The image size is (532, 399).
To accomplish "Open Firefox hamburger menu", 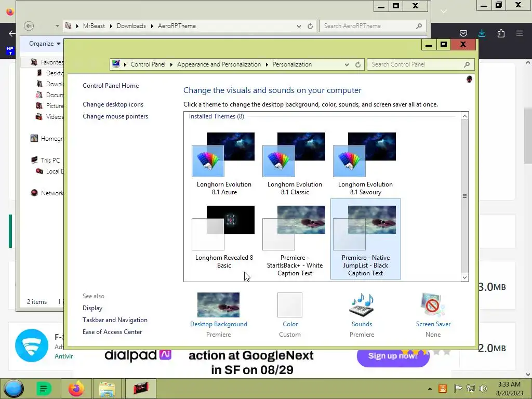I will (520, 33).
